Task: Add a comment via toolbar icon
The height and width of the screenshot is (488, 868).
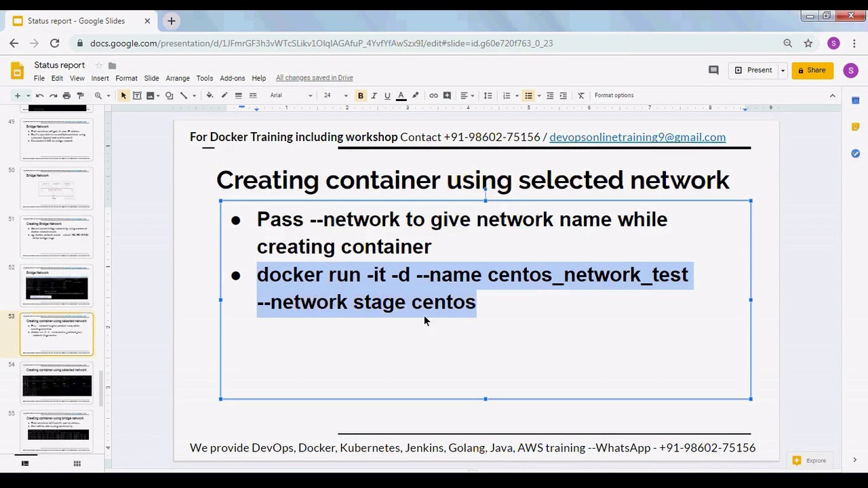Action: pos(447,96)
